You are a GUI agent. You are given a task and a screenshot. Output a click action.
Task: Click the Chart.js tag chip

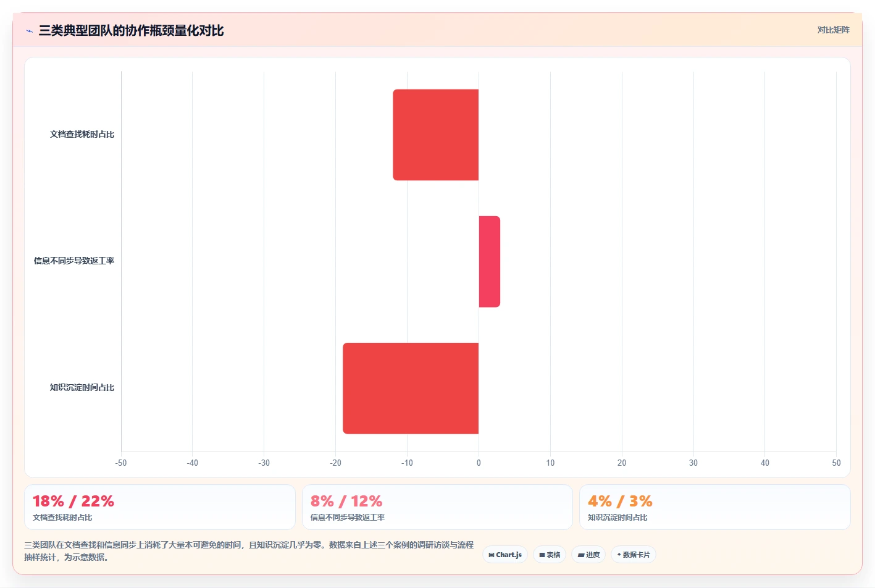505,555
